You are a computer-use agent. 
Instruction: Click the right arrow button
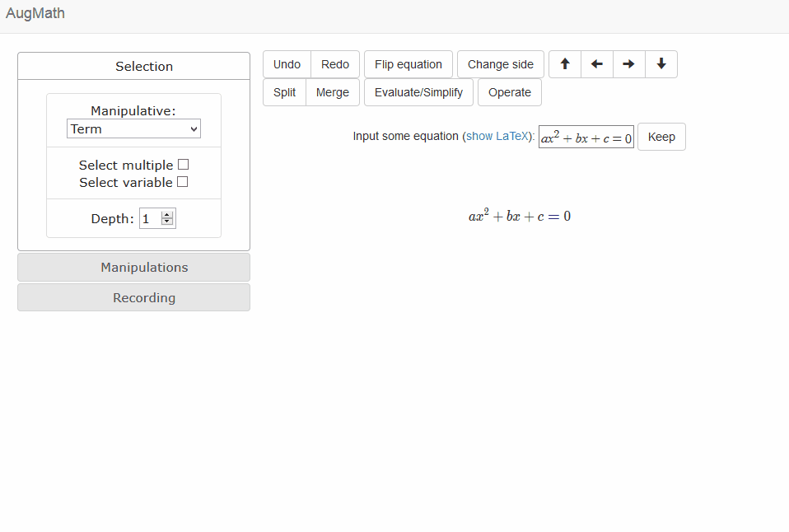pos(629,64)
